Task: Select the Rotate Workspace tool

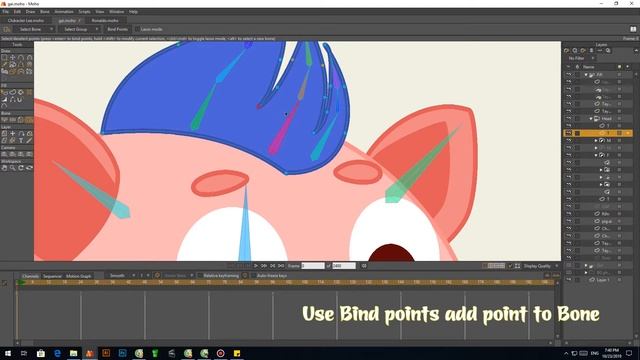Action: pos(21,168)
